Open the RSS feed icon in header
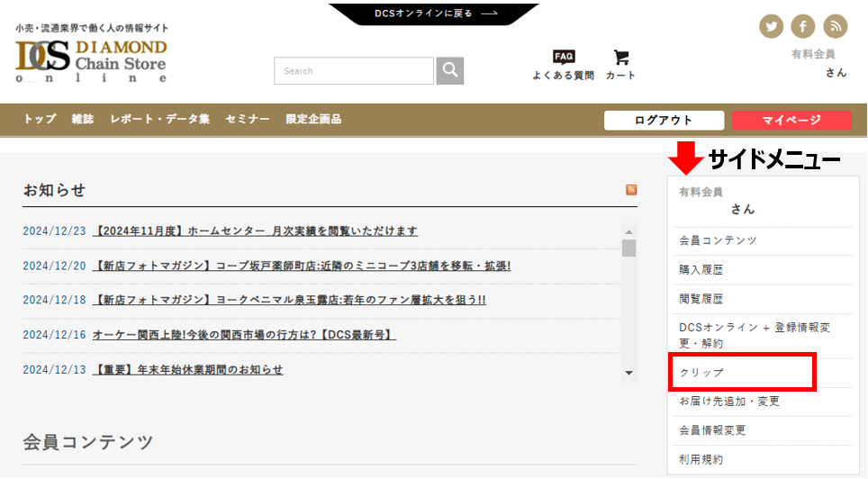 pyautogui.click(x=835, y=27)
